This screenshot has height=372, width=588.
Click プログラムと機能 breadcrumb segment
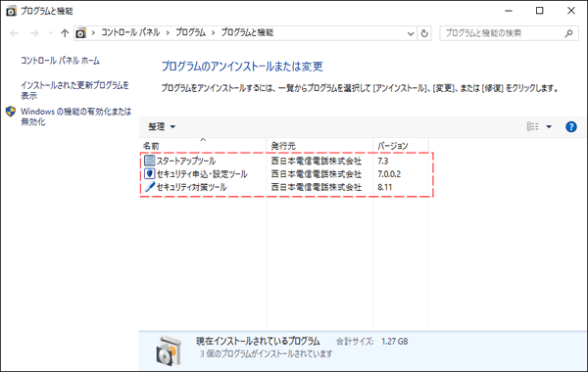coord(247,32)
